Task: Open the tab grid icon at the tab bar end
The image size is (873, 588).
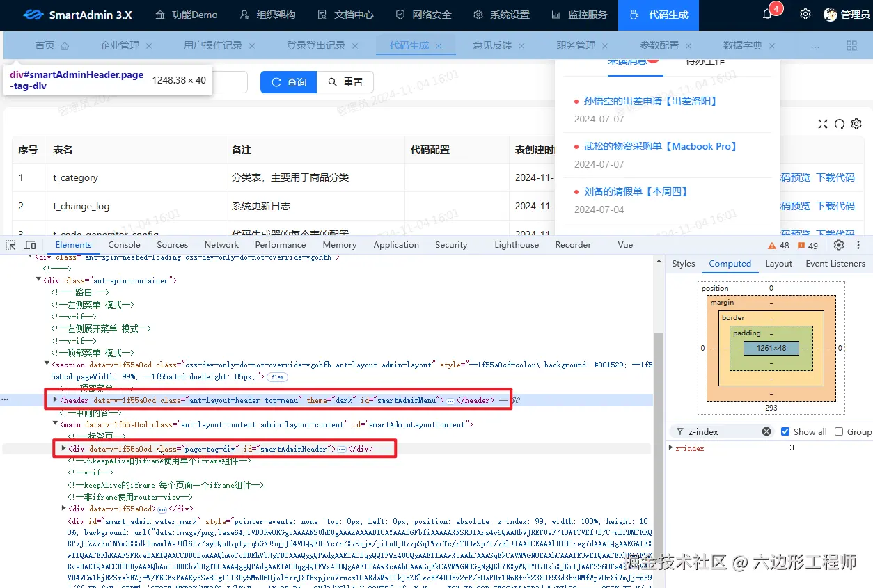Action: [x=851, y=45]
